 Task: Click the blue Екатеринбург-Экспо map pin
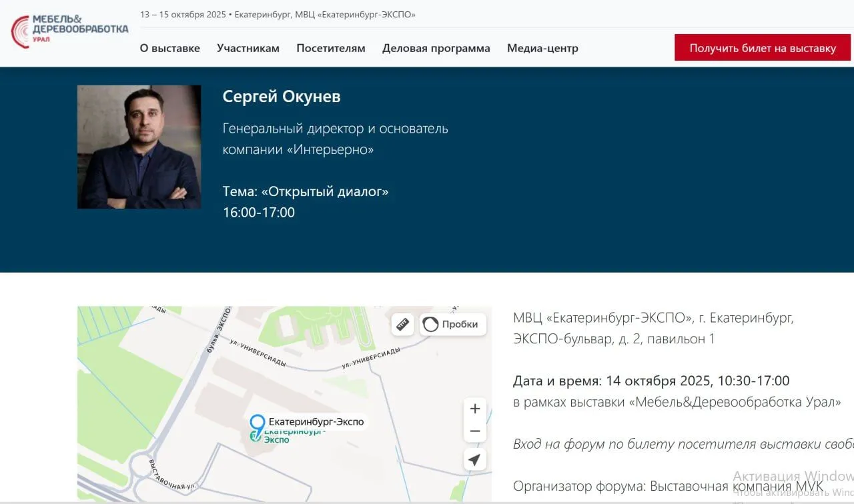point(257,422)
